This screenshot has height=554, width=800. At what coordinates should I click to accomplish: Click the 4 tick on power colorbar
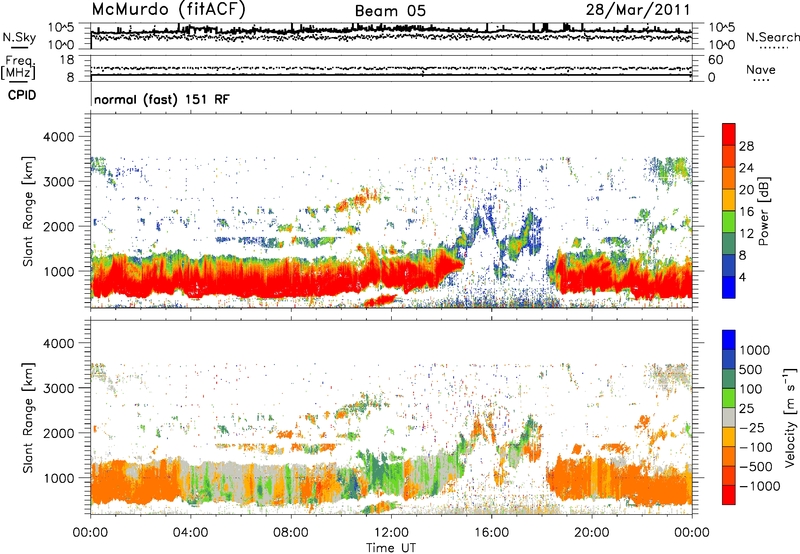tap(742, 277)
